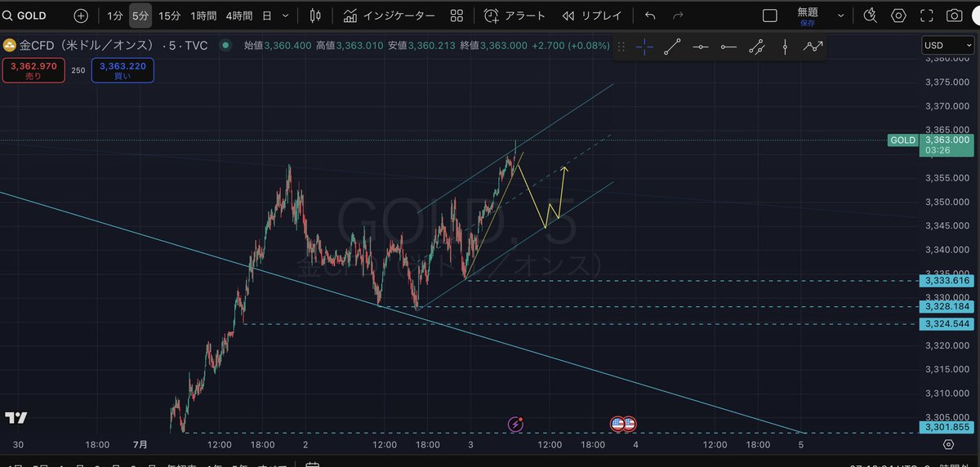Select the polyline path tool

pos(813,47)
